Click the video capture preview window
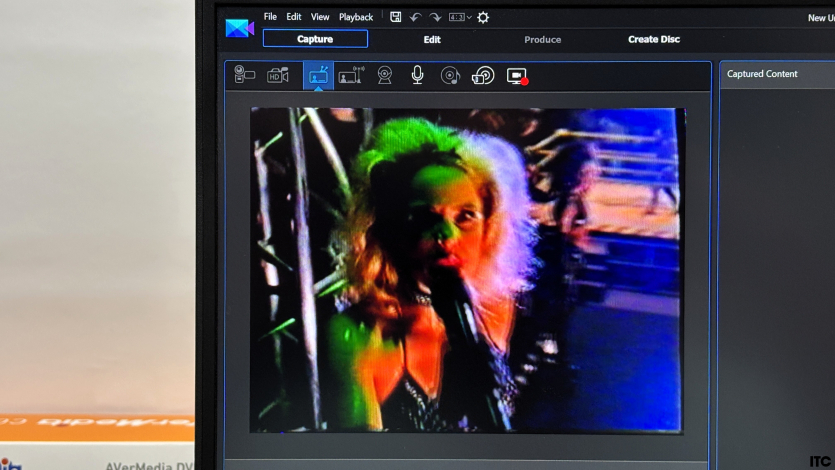The width and height of the screenshot is (835, 470). (466, 270)
